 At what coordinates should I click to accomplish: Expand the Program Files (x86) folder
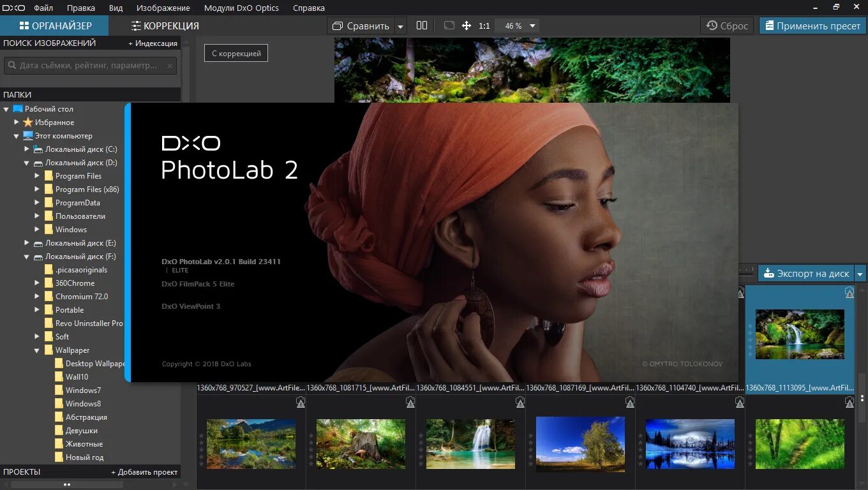(x=37, y=189)
